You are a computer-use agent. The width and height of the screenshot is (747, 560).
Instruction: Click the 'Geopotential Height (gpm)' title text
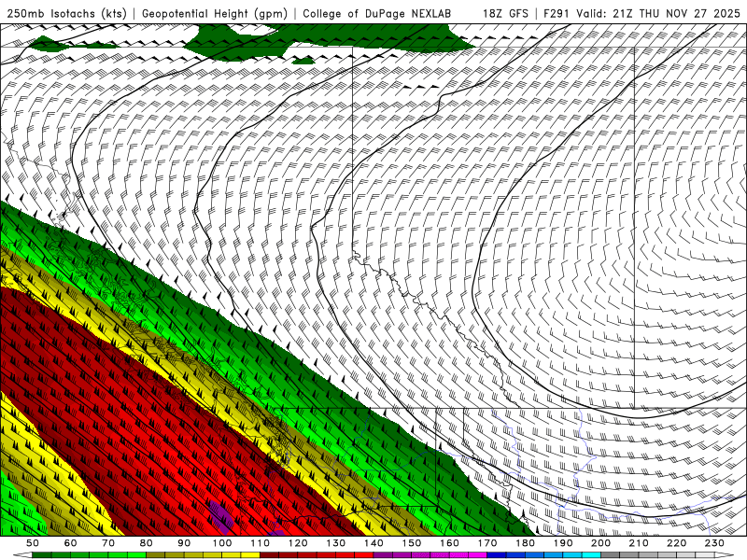point(215,14)
